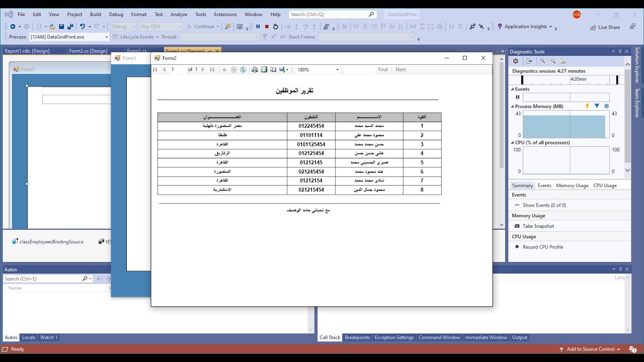
Task: Click the Save All toolbar icon
Action: click(x=69, y=27)
